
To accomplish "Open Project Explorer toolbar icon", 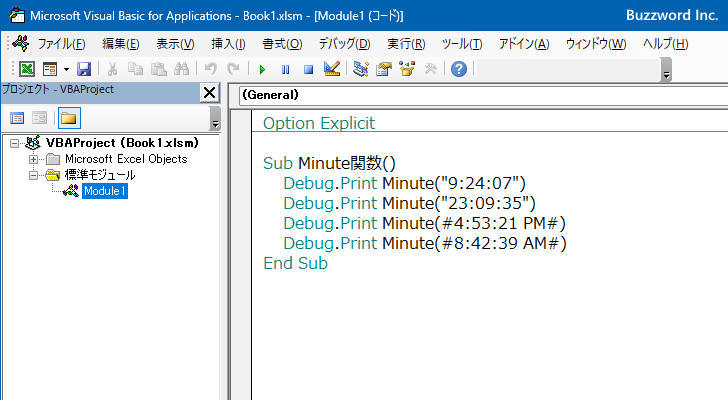I will [361, 69].
